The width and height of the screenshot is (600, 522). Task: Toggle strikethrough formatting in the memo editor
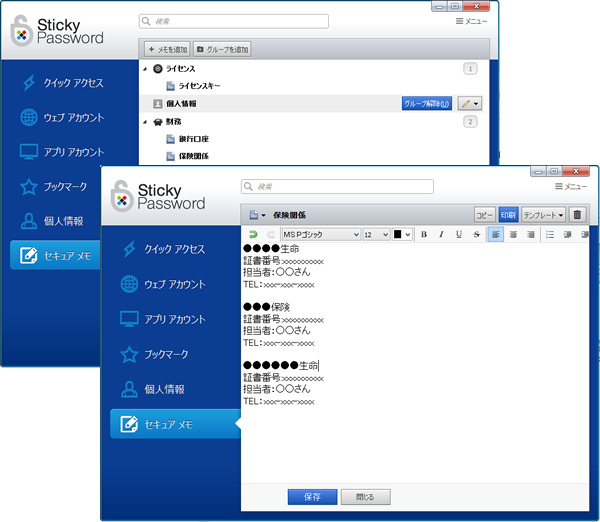(x=476, y=234)
